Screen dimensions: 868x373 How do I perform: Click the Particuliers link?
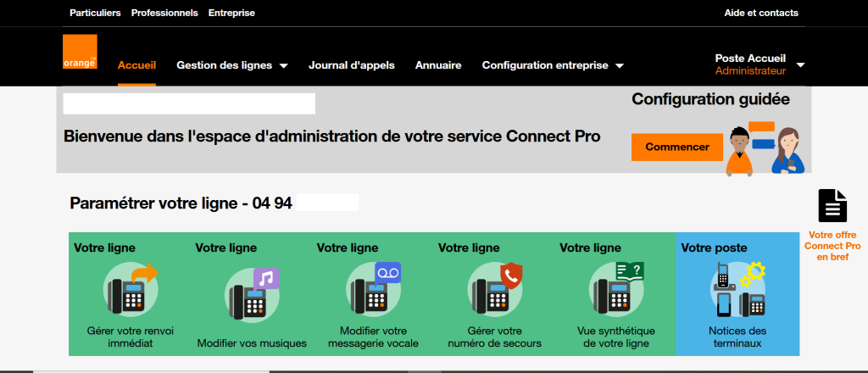point(95,13)
